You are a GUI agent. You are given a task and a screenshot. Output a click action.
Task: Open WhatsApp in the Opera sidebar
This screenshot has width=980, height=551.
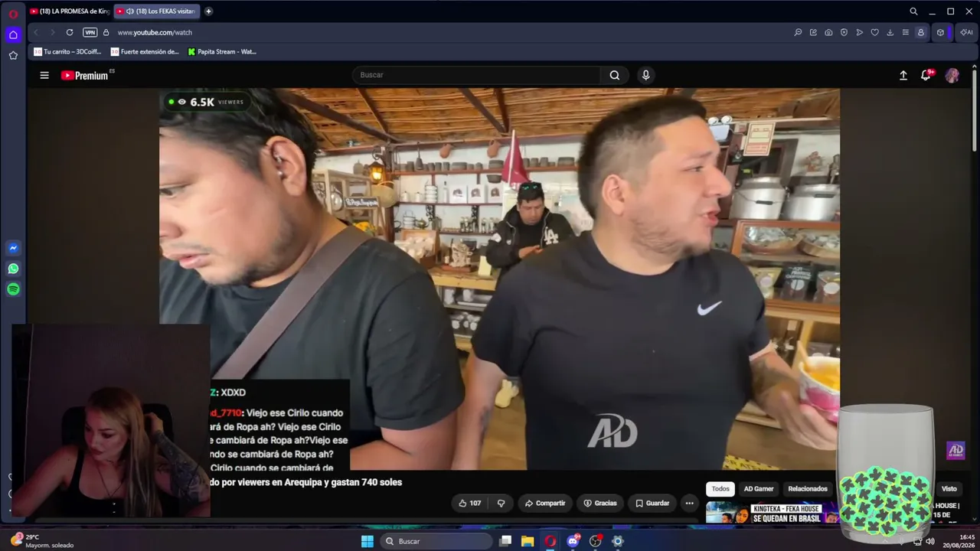13,269
